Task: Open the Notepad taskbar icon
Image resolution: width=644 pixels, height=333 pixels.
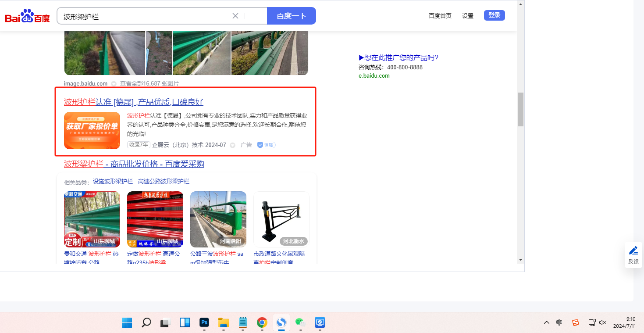Action: click(x=242, y=322)
